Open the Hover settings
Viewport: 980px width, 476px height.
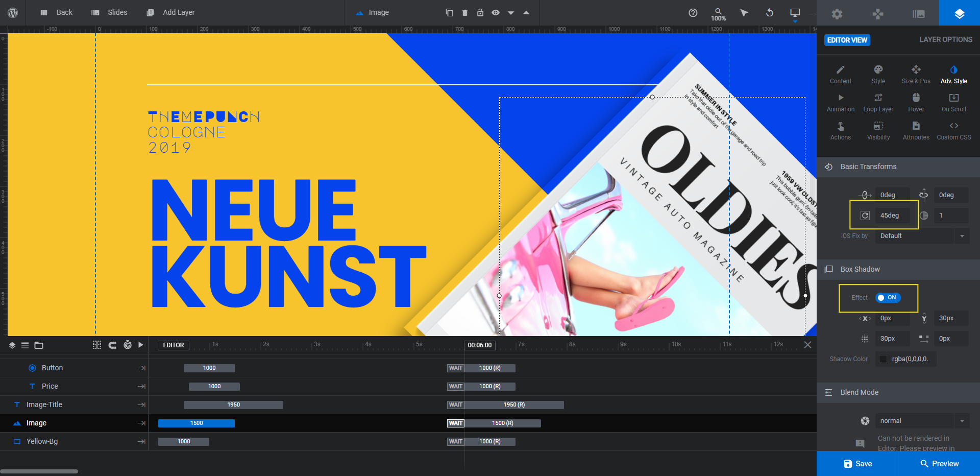pos(916,103)
